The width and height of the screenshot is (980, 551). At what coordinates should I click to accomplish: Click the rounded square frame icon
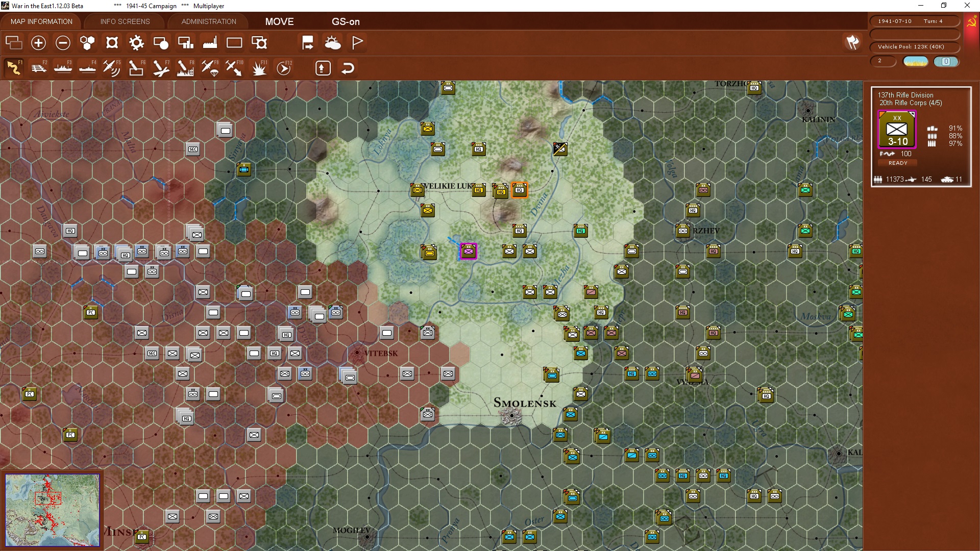coord(112,42)
